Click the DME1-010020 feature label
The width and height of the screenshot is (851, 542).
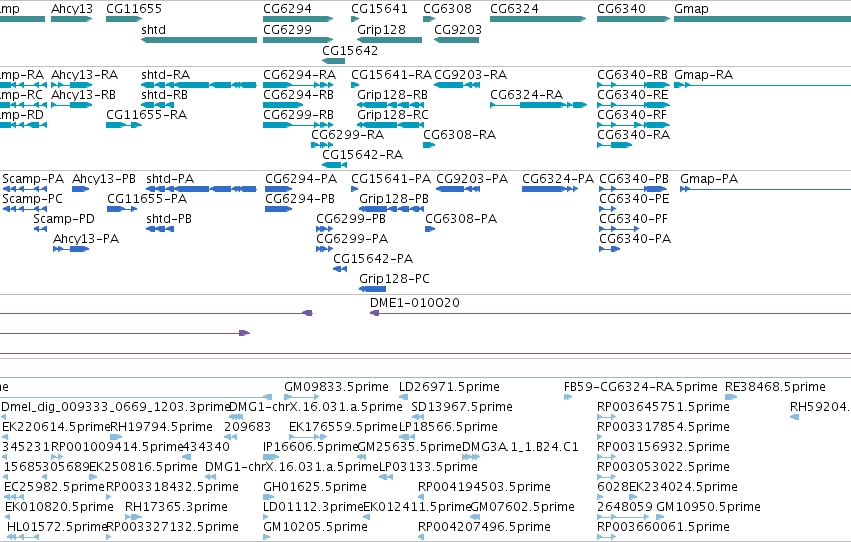(415, 303)
